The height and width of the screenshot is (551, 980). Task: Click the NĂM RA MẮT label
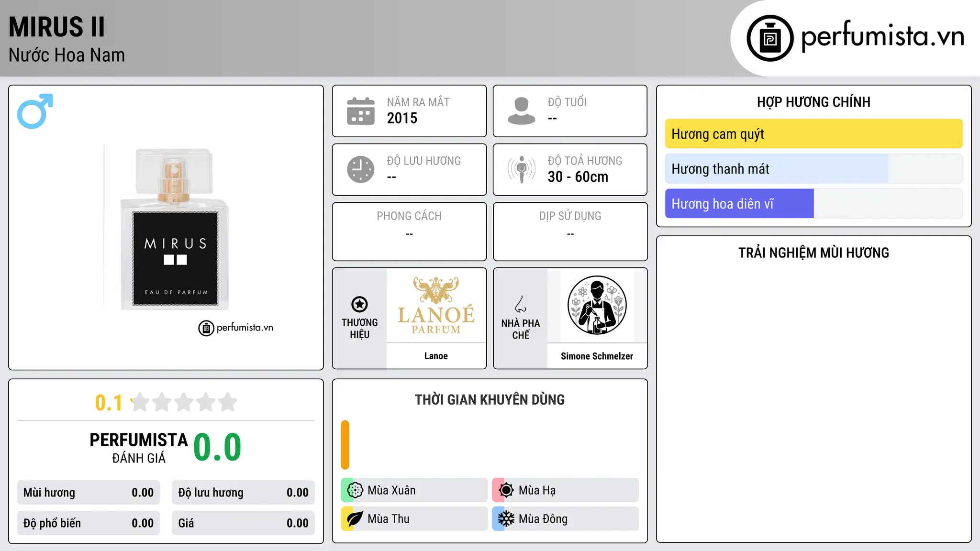click(418, 102)
